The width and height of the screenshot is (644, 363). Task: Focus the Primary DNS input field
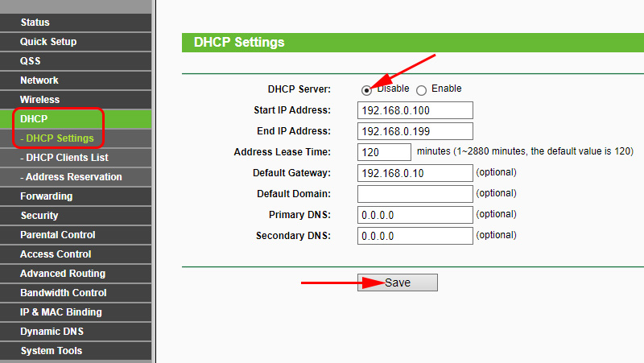tap(415, 215)
